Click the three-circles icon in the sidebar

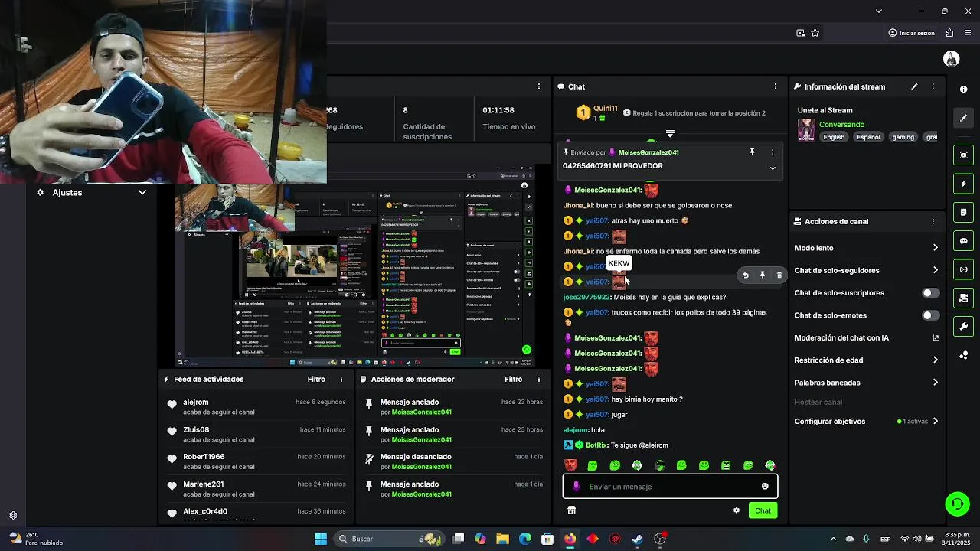coord(963,355)
